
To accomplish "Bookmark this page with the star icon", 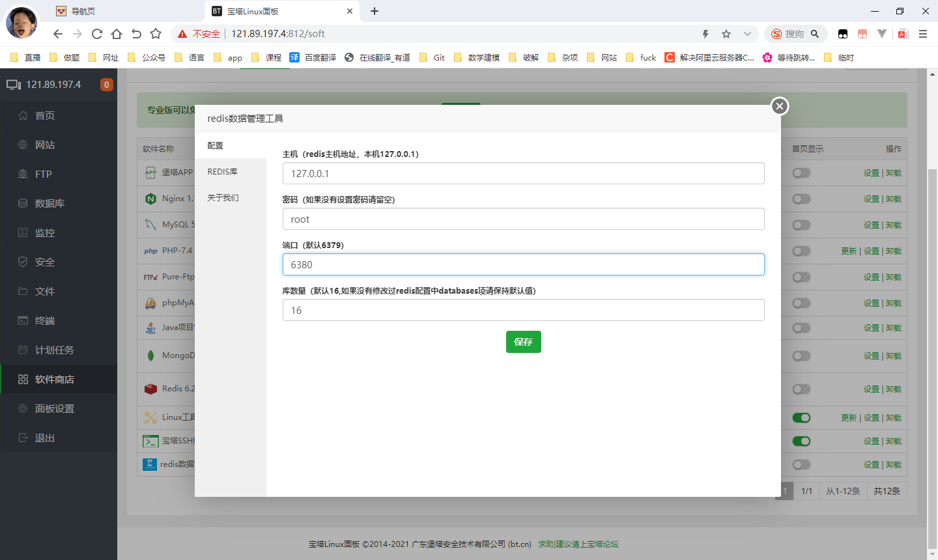I will tap(156, 34).
